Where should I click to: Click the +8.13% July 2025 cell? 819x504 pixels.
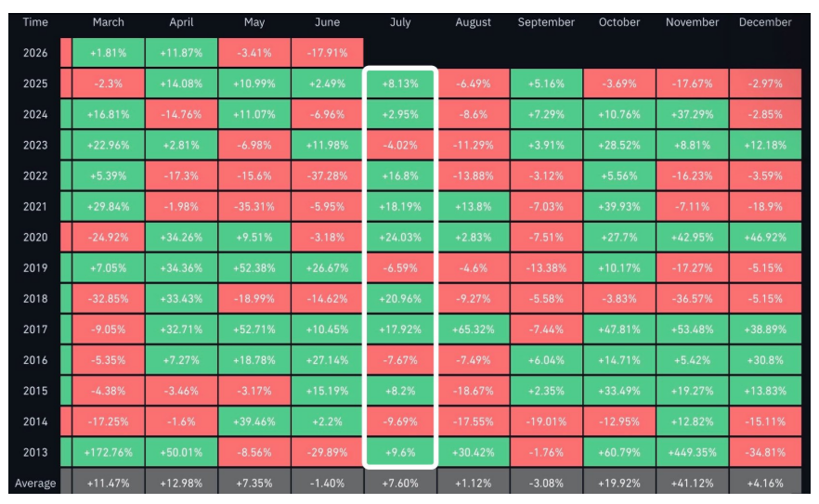[x=400, y=84]
